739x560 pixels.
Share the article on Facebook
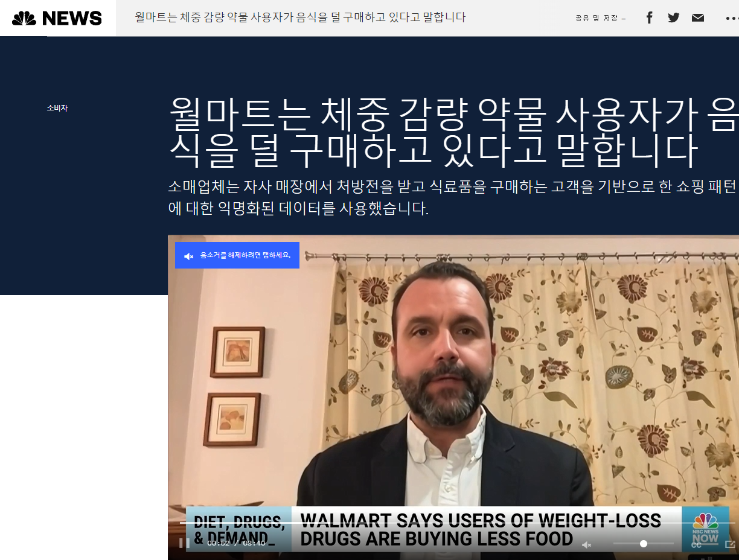649,17
